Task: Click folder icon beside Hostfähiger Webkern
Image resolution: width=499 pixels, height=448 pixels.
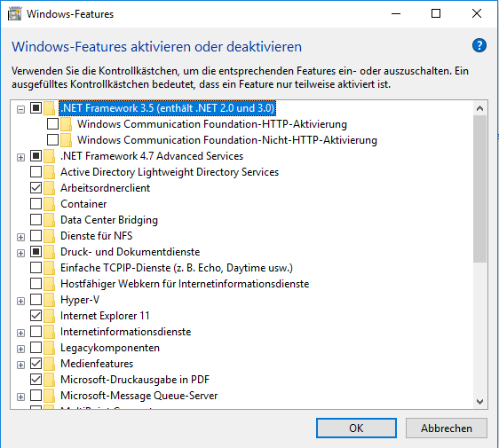Action: (50, 284)
